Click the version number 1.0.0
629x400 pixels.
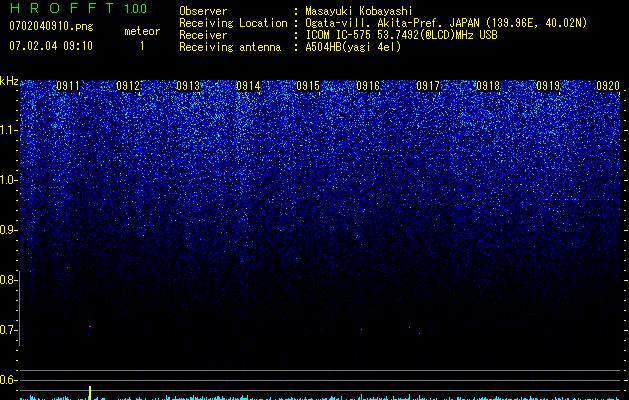(136, 9)
